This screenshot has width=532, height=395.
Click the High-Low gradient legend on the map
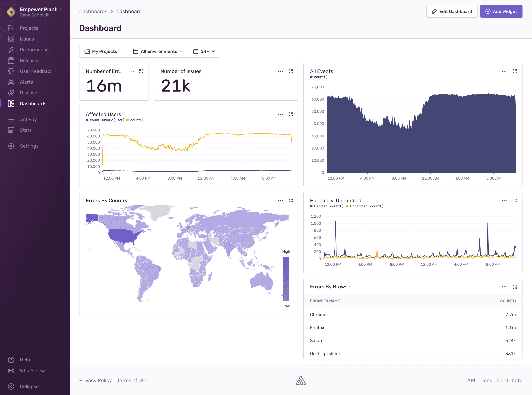[286, 279]
